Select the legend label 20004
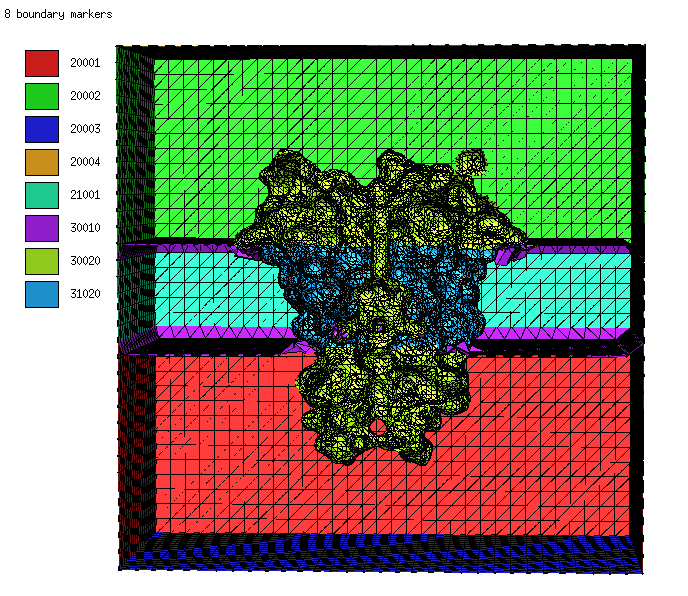 click(x=85, y=162)
